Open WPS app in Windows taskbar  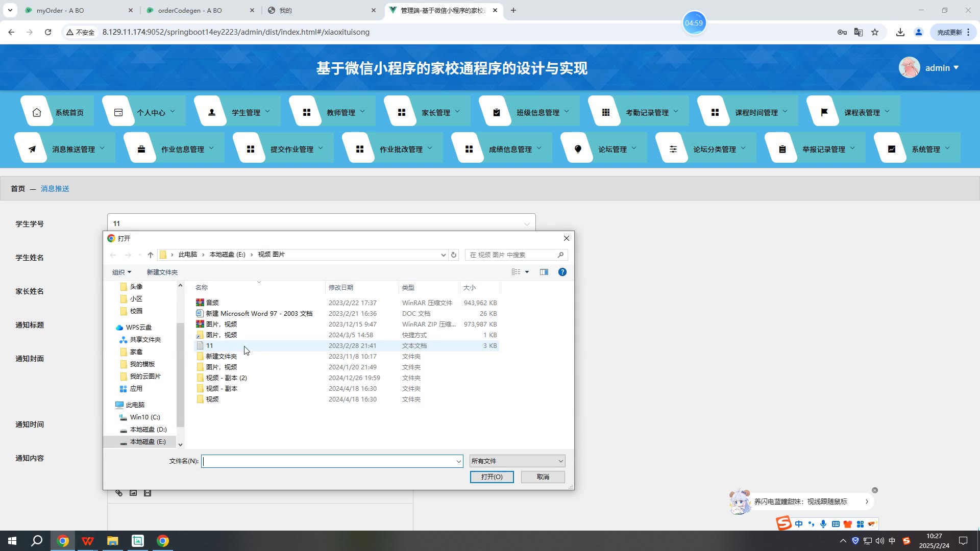tap(88, 541)
